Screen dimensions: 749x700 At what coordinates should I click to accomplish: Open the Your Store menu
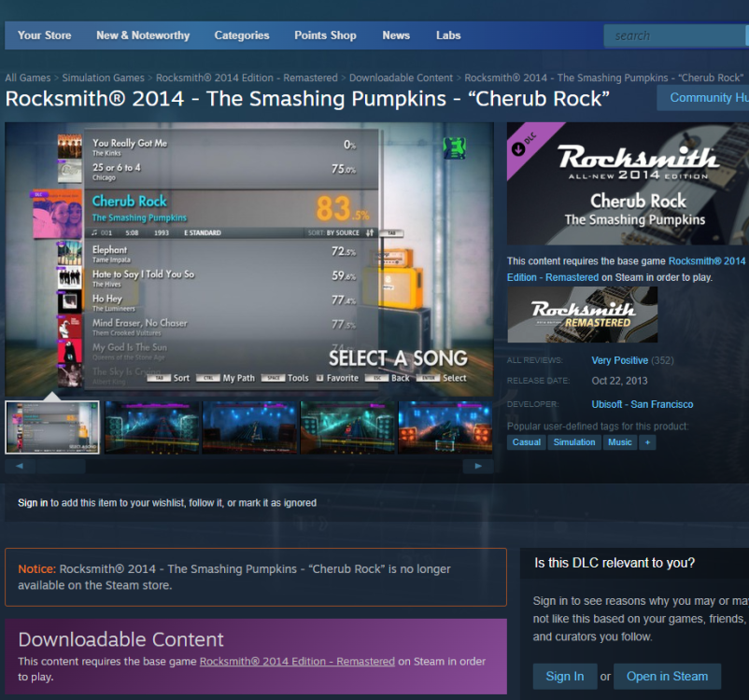[x=44, y=35]
